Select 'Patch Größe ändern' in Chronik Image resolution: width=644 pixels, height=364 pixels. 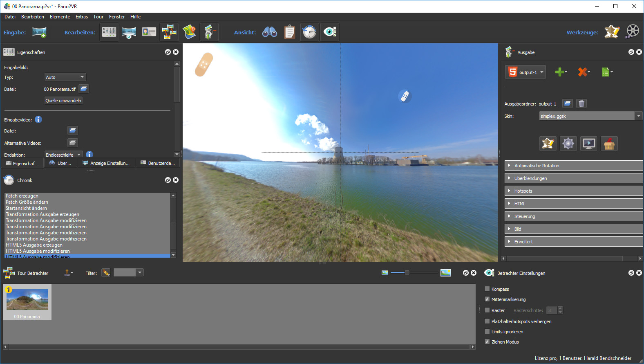pos(27,202)
